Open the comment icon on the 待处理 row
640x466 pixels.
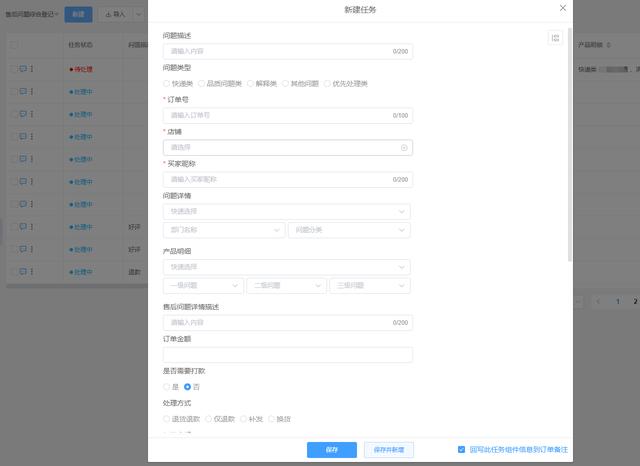tap(22, 69)
